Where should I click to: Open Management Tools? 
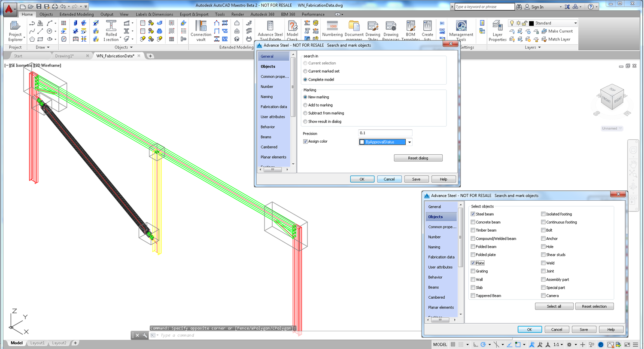461,31
